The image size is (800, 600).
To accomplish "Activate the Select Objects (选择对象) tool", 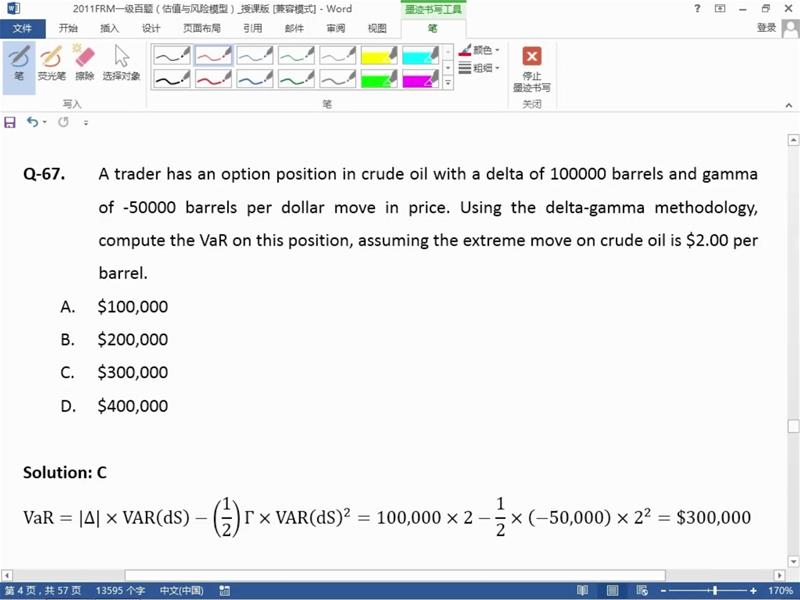I will point(121,62).
